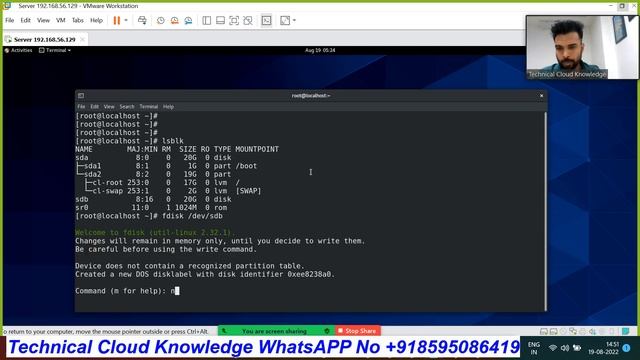This screenshot has height=360, width=640.
Task: Switch to Unity mode toolbar icon
Action: point(248,20)
